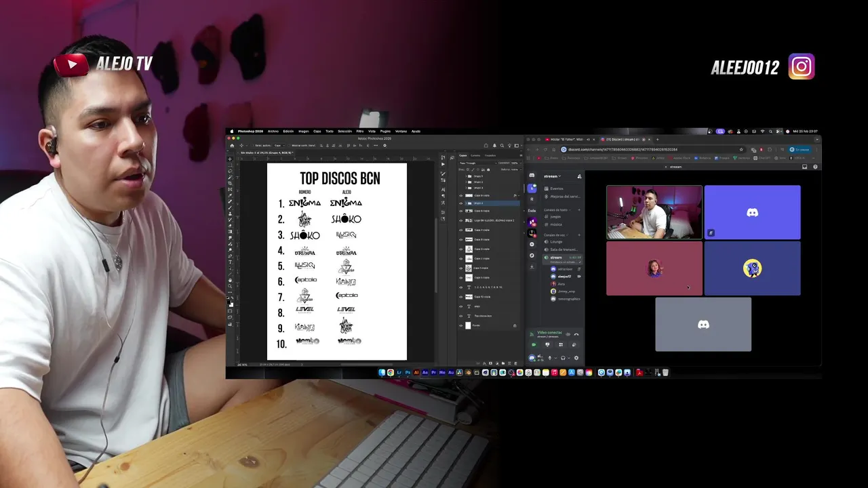The width and height of the screenshot is (868, 488).
Task: Select the Clone Stamp tool
Action: click(230, 213)
